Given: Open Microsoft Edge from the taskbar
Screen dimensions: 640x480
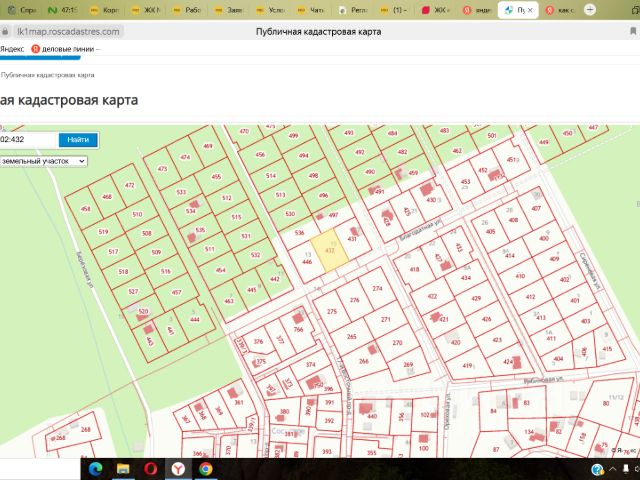Looking at the screenshot, I should point(95,469).
